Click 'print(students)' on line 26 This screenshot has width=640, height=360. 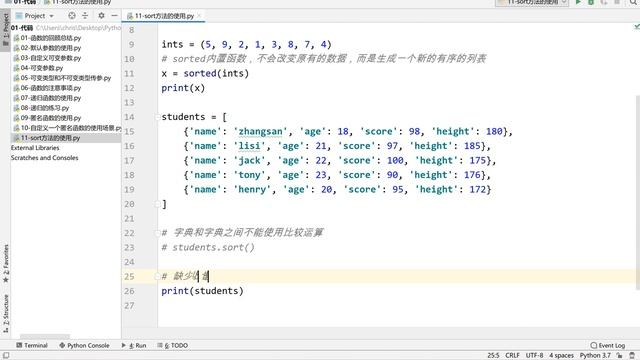pos(202,291)
